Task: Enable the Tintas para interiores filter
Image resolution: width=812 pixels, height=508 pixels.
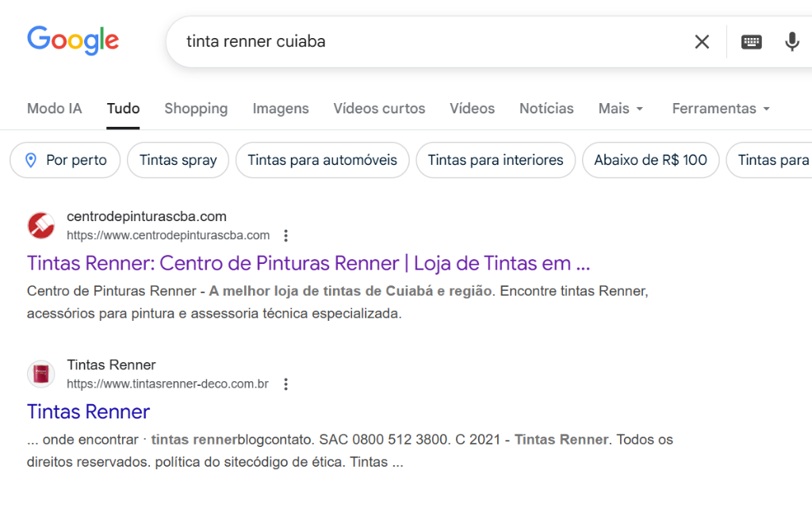Action: point(495,159)
